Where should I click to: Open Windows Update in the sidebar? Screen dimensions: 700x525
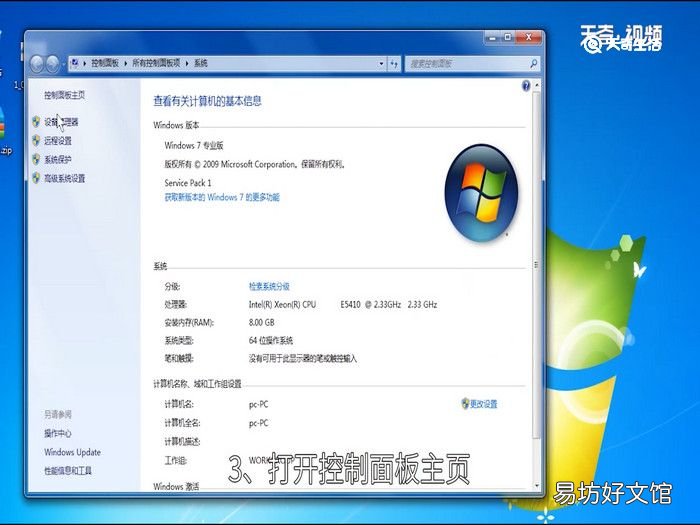72,452
